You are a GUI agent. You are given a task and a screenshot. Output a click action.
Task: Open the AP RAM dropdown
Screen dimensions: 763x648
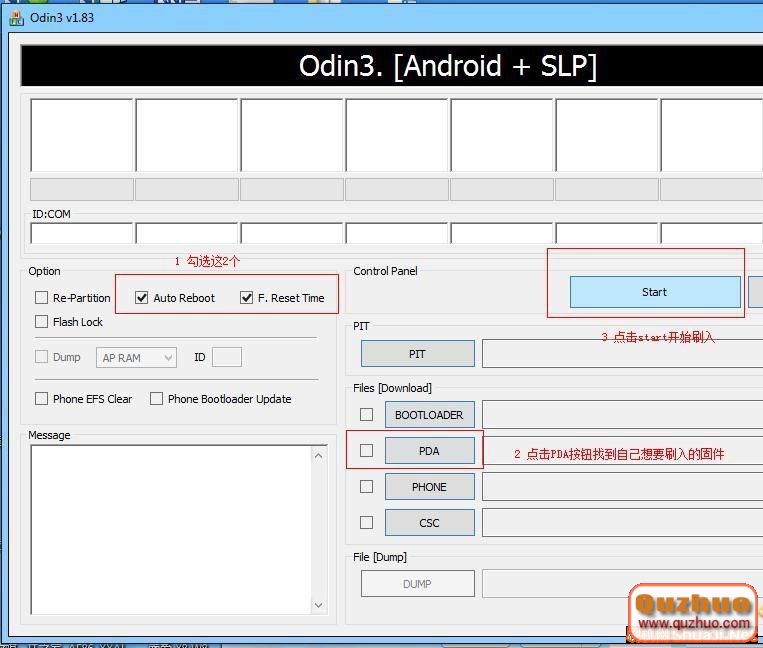click(137, 357)
